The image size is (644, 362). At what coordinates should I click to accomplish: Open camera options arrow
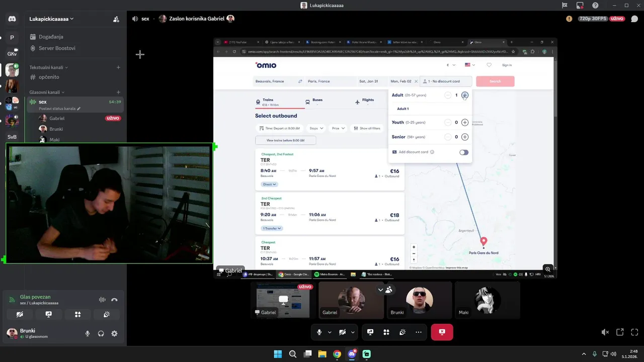tap(353, 332)
